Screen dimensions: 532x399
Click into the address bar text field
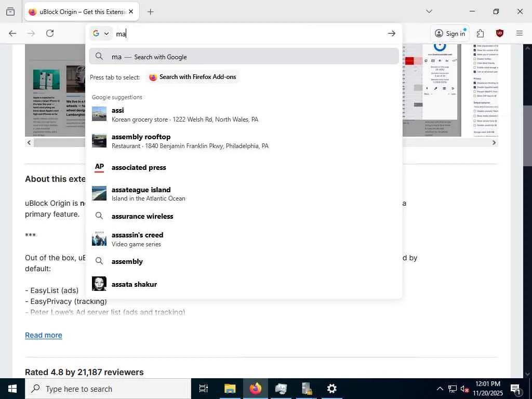pos(249,34)
